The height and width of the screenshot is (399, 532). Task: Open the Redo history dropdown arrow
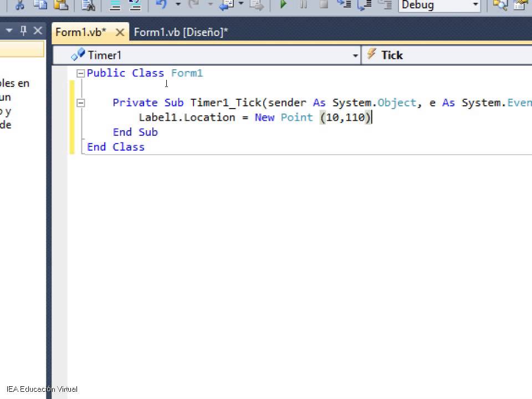(x=210, y=5)
